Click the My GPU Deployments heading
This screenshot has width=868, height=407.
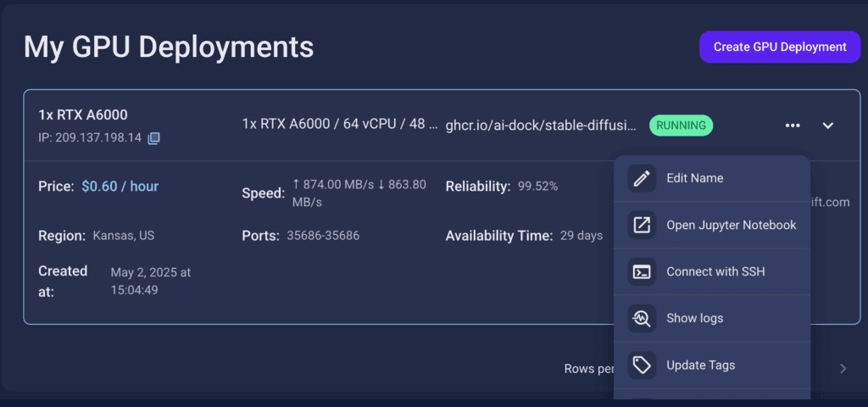coord(169,47)
